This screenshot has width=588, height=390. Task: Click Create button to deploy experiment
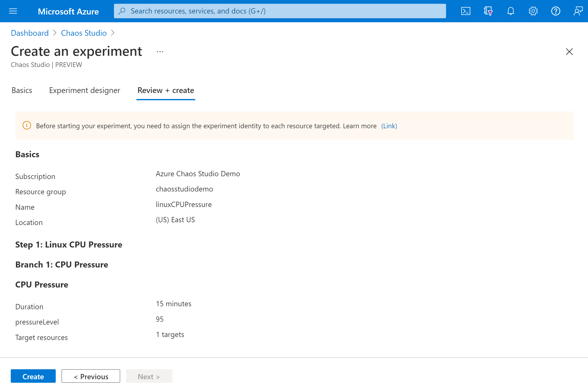click(x=33, y=376)
